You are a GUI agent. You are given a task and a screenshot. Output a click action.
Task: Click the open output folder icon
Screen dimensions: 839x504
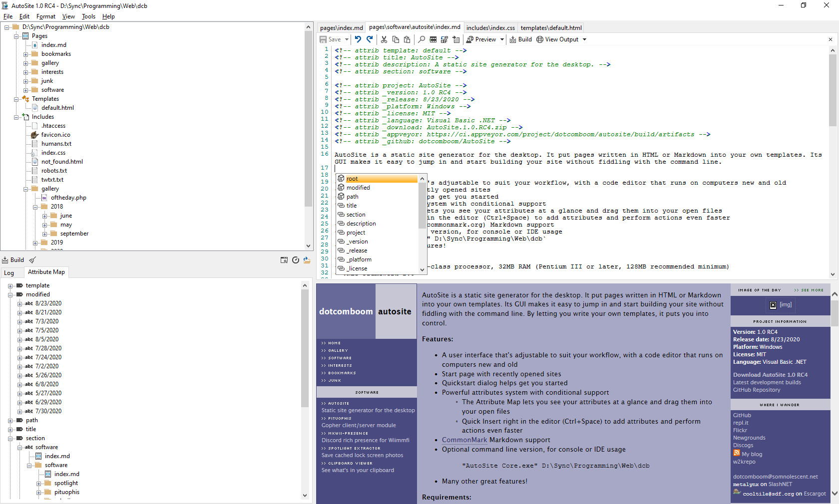(x=307, y=260)
